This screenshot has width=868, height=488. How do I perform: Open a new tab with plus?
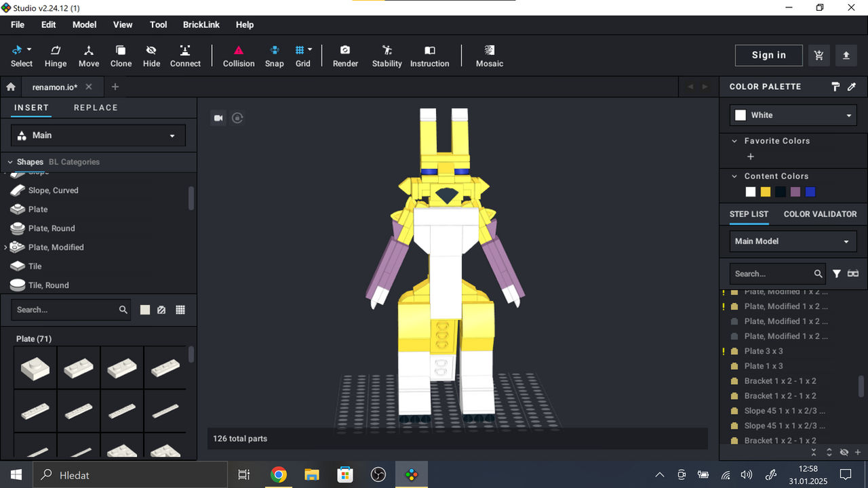[115, 87]
